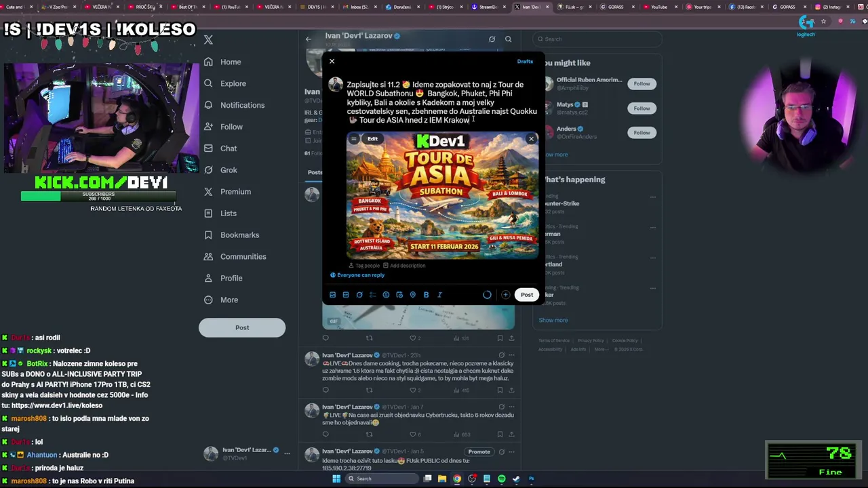The width and height of the screenshot is (868, 488).
Task: Promote the Jan 5 post
Action: click(x=479, y=452)
